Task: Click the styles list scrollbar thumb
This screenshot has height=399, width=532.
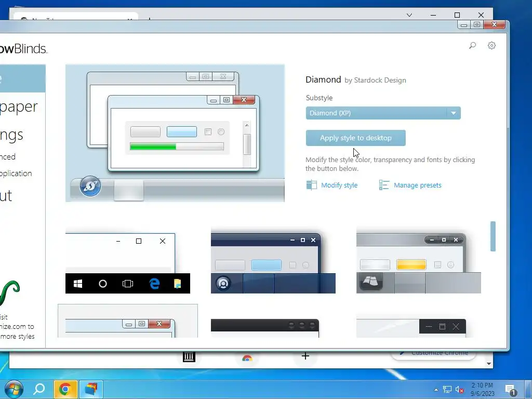Action: pyautogui.click(x=493, y=236)
